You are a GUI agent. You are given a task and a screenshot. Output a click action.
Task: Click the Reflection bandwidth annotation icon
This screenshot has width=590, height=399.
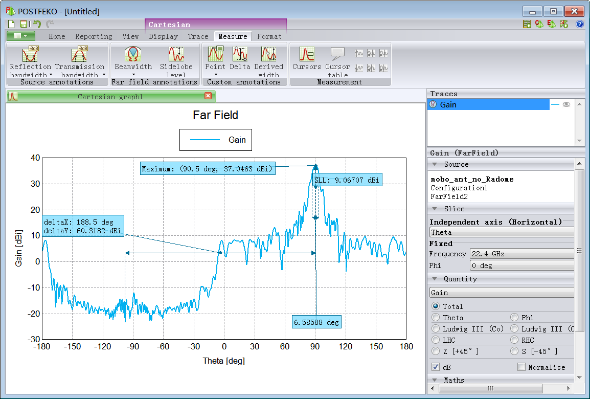click(x=30, y=54)
